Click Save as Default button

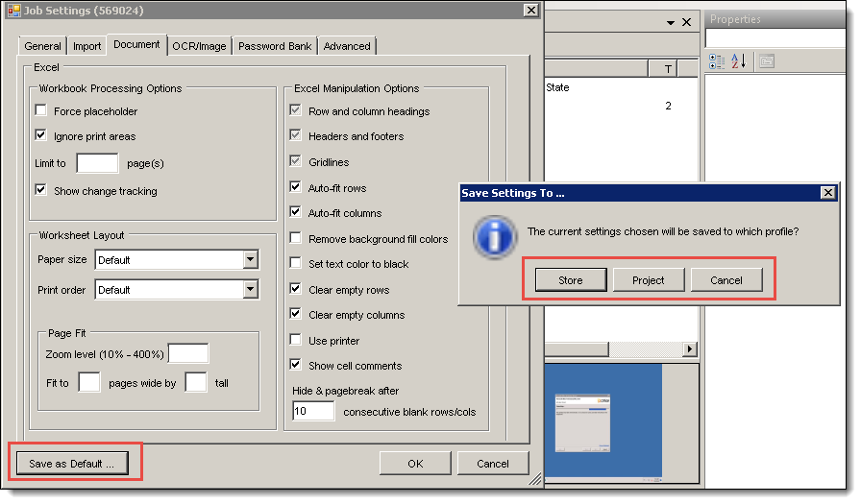click(x=72, y=464)
